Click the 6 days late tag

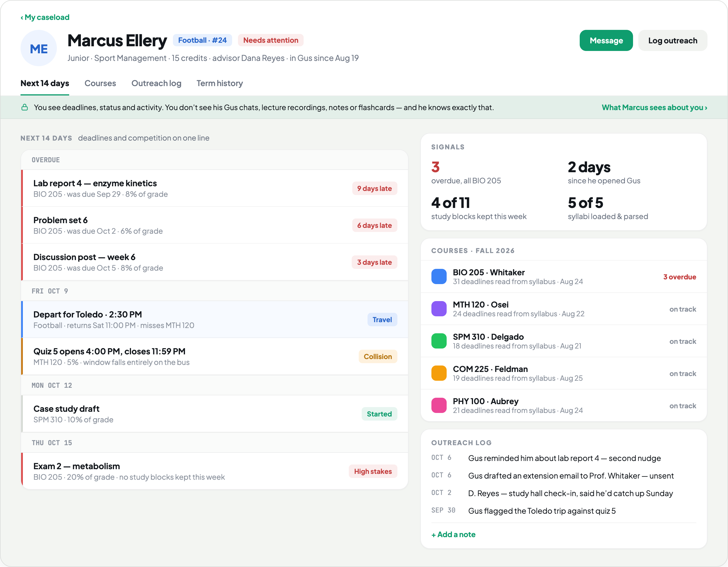point(374,226)
